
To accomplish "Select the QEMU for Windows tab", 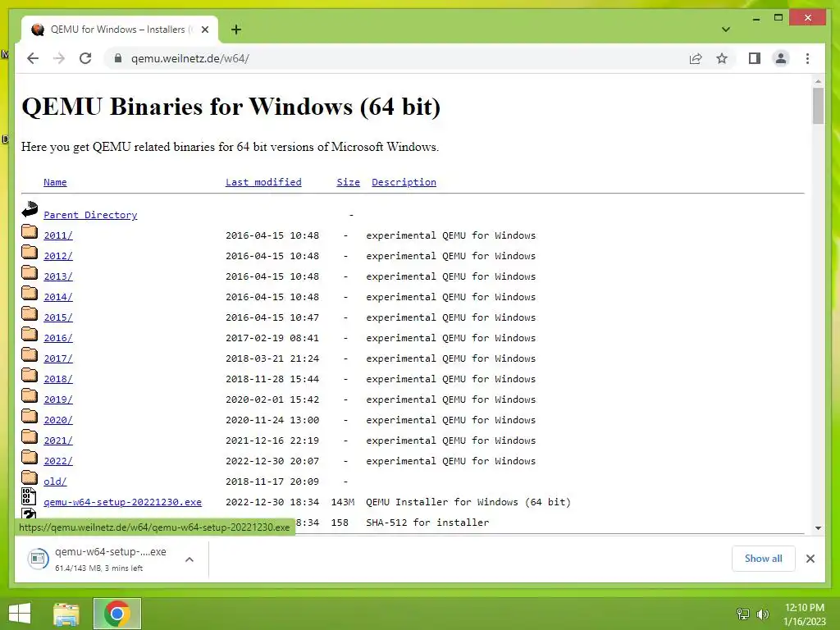I will 120,30.
